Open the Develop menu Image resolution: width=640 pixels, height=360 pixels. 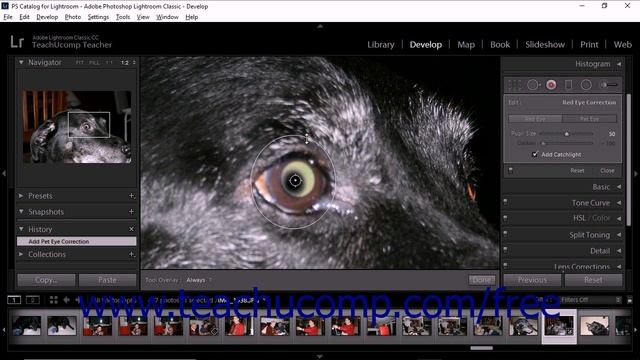(x=47, y=17)
